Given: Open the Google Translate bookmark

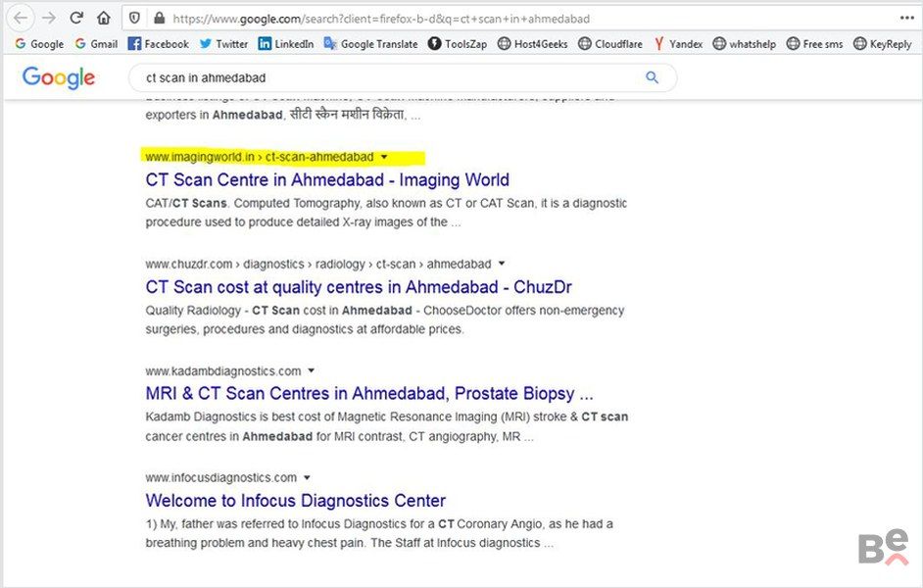Looking at the screenshot, I should click(x=370, y=43).
